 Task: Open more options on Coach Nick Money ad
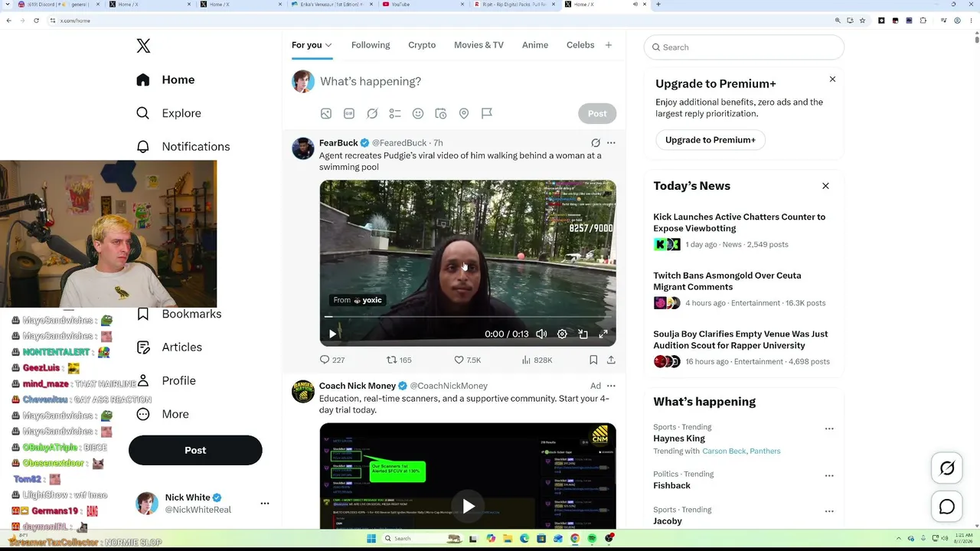click(x=611, y=386)
